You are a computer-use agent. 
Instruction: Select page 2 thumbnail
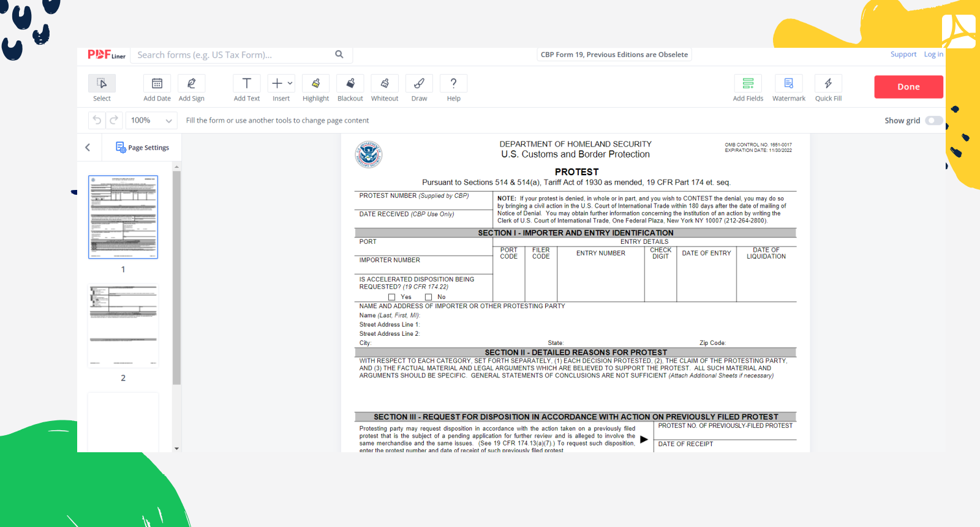tap(123, 325)
